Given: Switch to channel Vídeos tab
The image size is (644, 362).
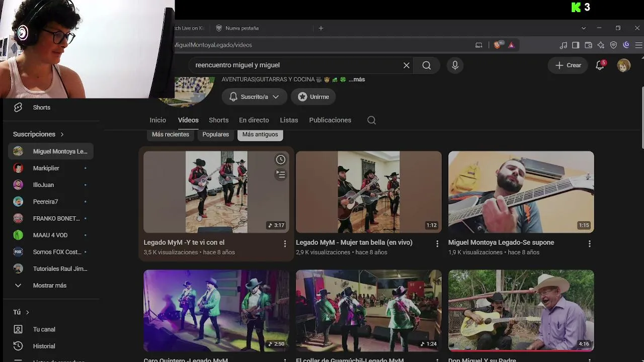Looking at the screenshot, I should point(188,120).
